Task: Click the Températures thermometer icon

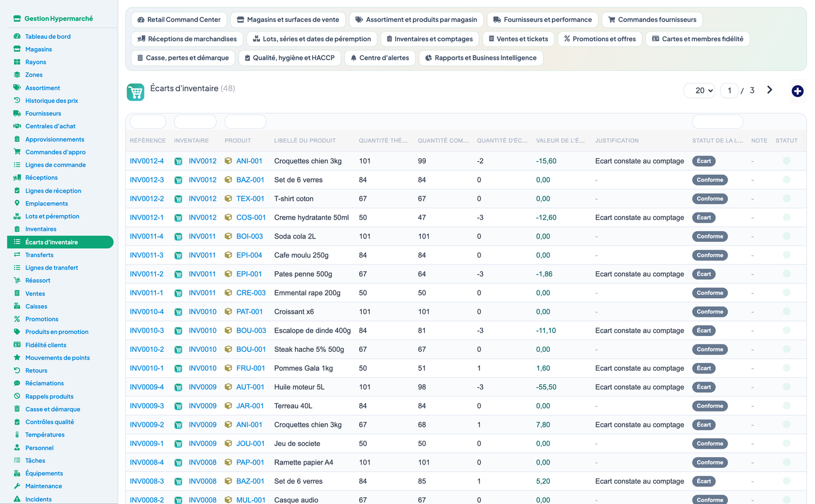Action: tap(17, 435)
